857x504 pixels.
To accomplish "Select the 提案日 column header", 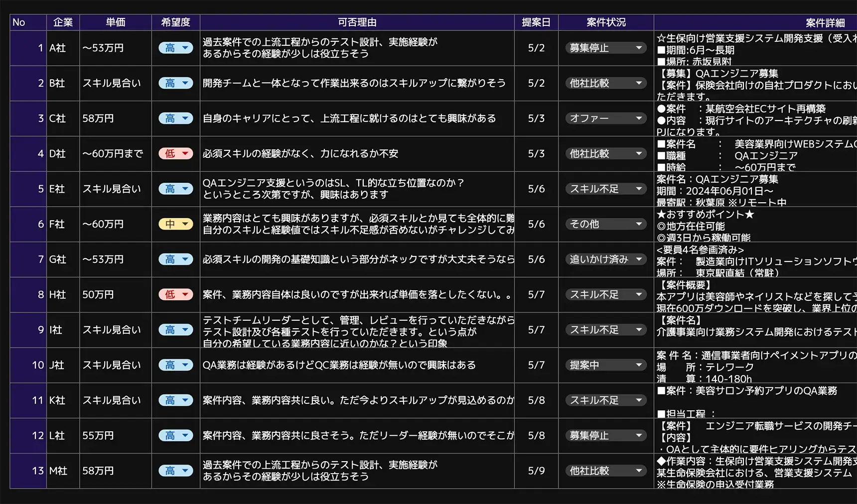I will (x=536, y=22).
